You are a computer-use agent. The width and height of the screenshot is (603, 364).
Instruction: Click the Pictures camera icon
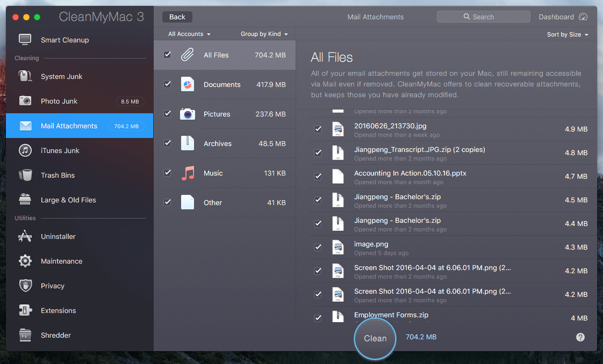pos(187,114)
